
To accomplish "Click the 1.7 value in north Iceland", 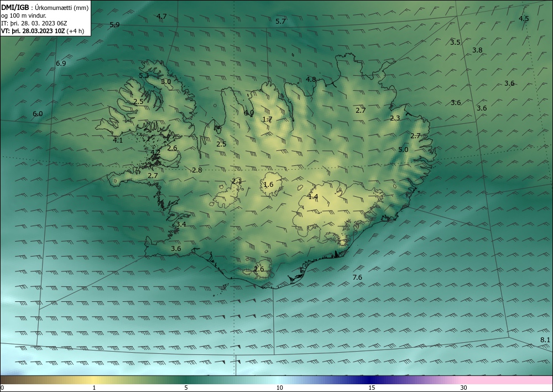I will [267, 119].
